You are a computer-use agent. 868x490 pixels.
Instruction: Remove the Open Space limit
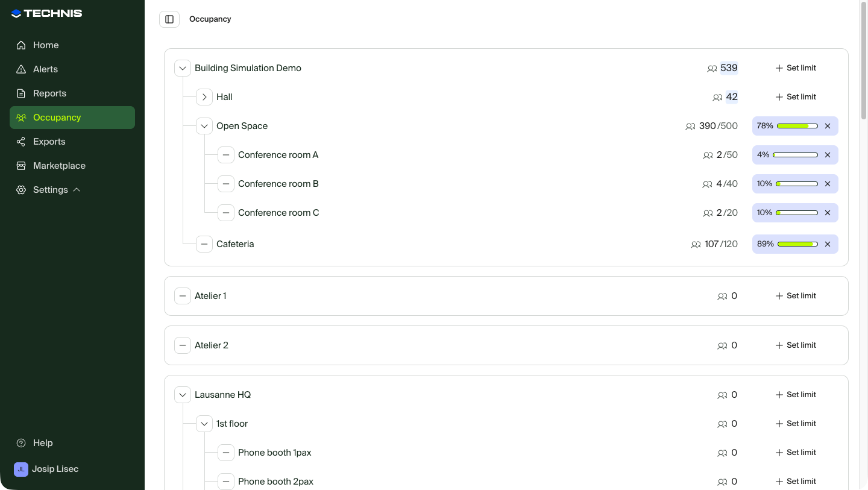coord(828,126)
